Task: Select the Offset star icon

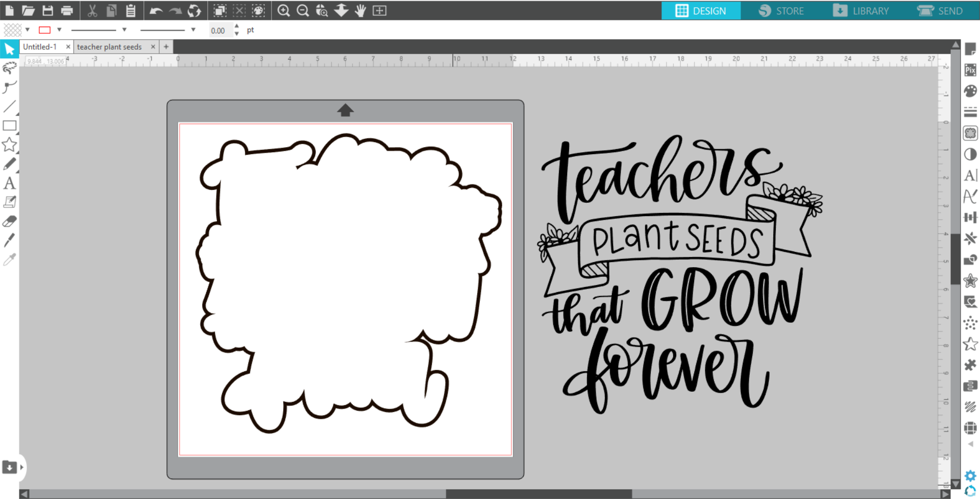Action: coord(970,280)
